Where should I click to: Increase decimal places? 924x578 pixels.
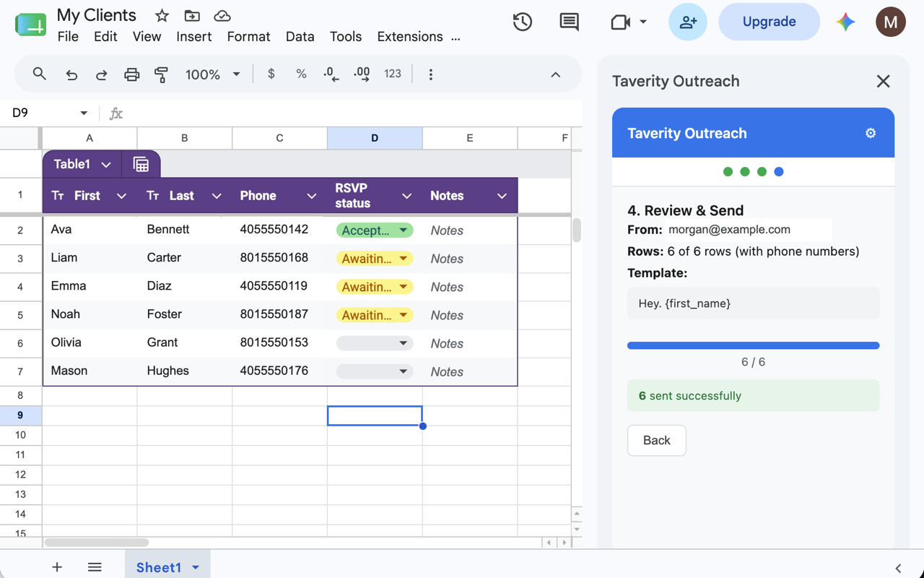tap(362, 74)
